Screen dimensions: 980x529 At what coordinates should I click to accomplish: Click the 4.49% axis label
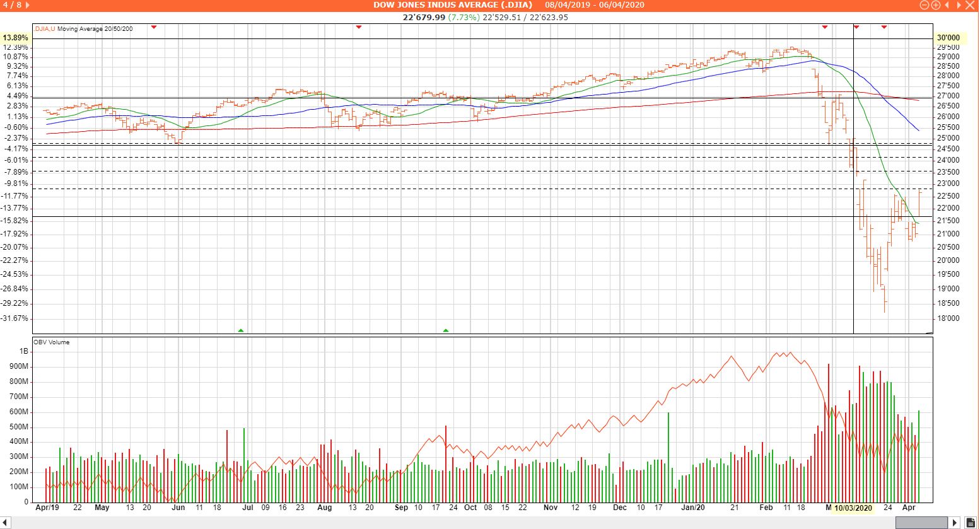click(17, 96)
